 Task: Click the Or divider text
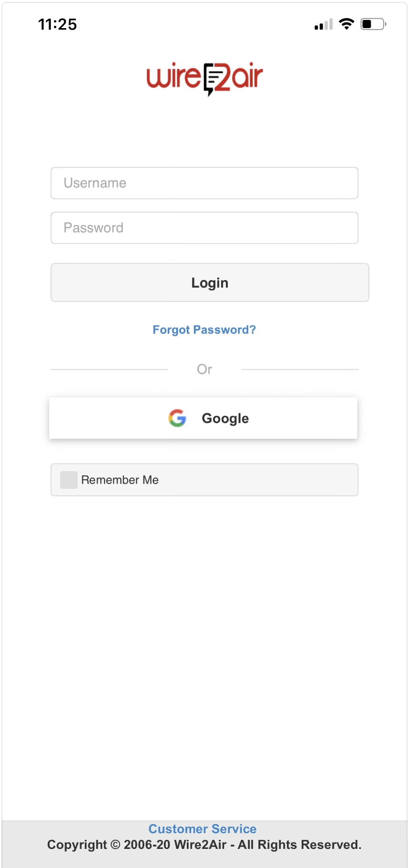pos(204,369)
